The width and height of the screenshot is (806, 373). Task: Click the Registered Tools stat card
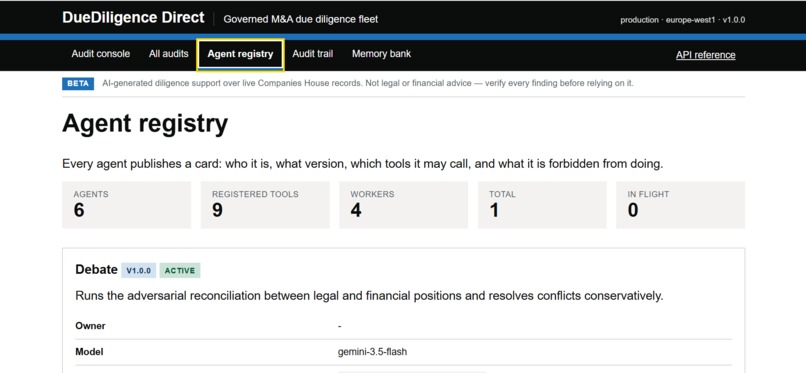[265, 204]
